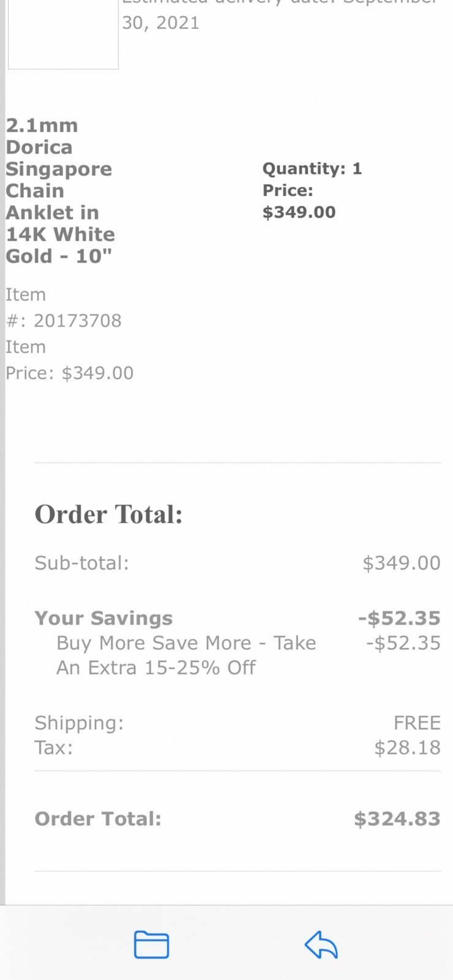Tap the tax amount $28.18
Image resolution: width=453 pixels, height=980 pixels.
pyautogui.click(x=407, y=747)
